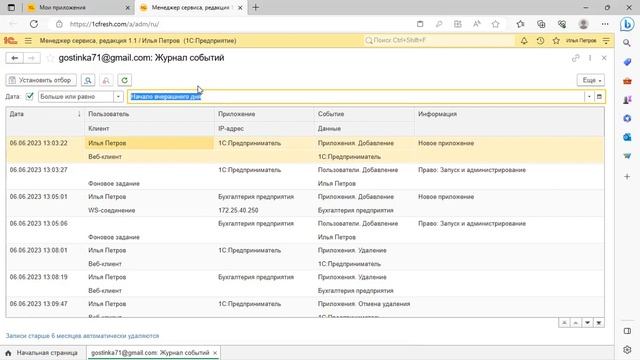Copy link to this form icon

pos(576,58)
